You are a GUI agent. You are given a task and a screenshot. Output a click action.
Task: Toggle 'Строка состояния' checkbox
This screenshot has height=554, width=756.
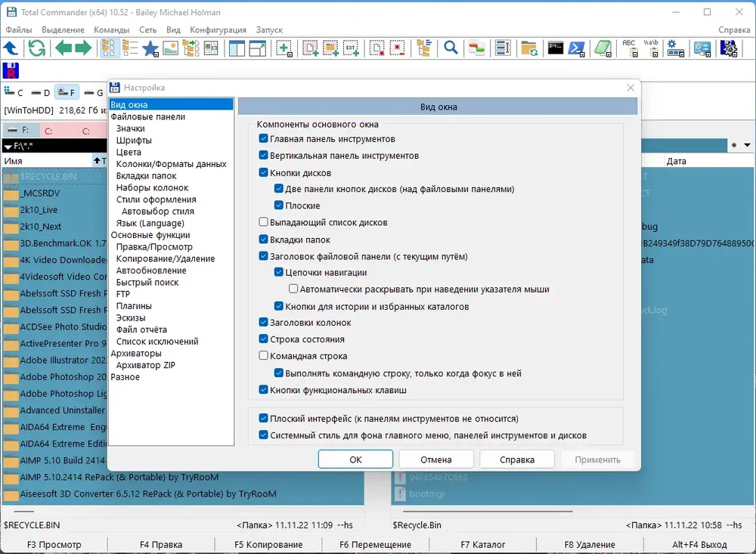(263, 339)
